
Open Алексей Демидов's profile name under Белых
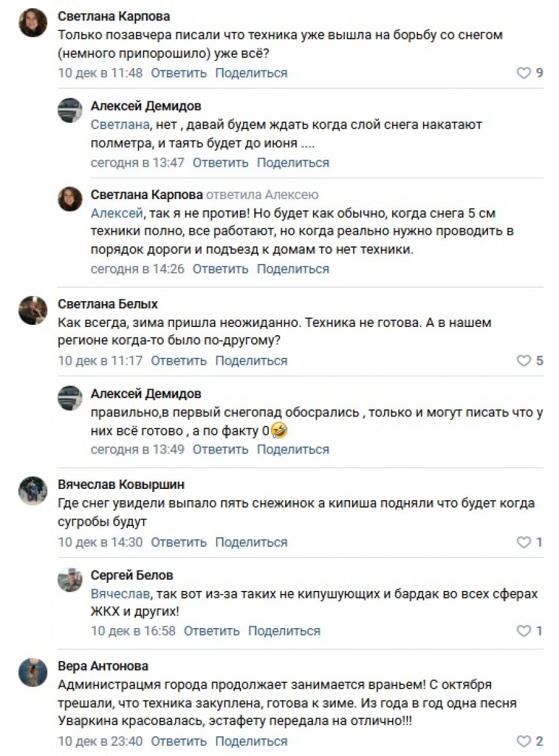point(146,394)
